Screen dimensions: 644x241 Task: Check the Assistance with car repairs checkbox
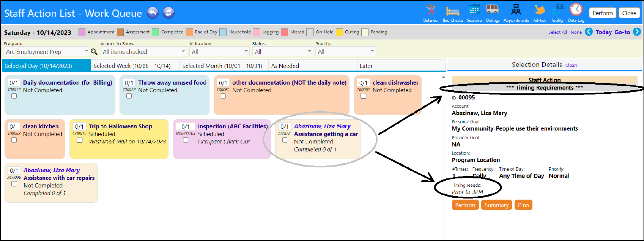14,184
